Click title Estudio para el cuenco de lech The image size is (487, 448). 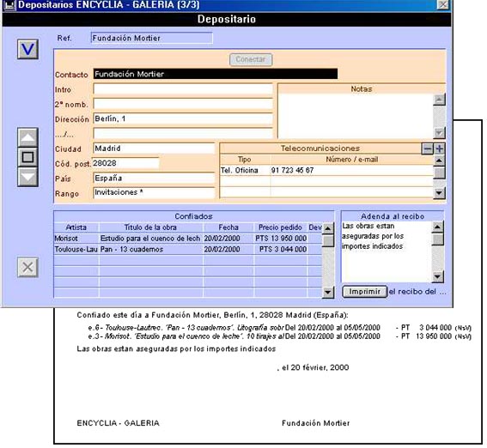pyautogui.click(x=150, y=239)
